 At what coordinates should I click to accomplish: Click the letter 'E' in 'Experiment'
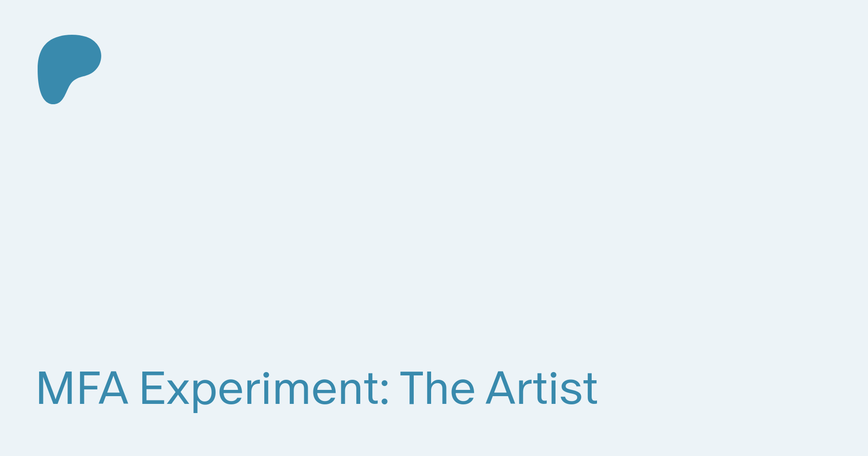pyautogui.click(x=153, y=388)
